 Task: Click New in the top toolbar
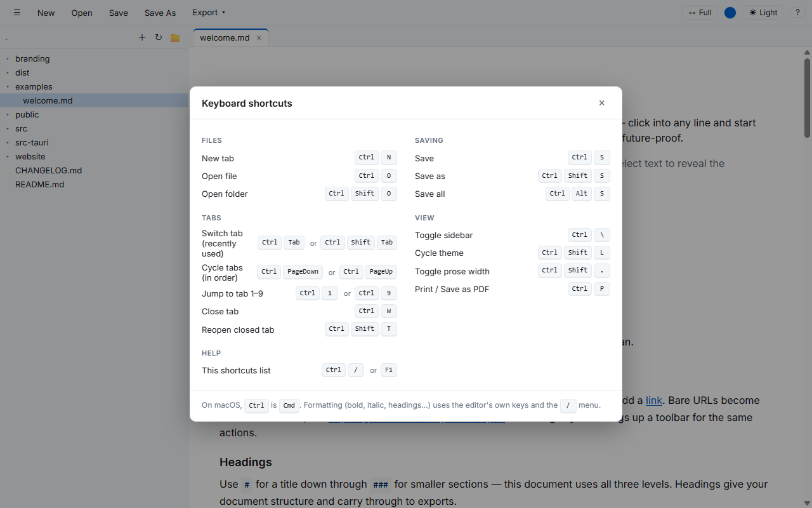46,13
